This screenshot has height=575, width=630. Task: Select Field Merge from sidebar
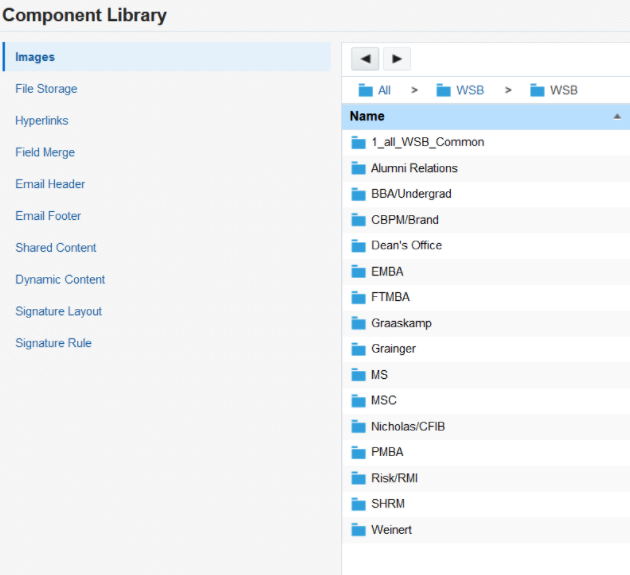[45, 153]
